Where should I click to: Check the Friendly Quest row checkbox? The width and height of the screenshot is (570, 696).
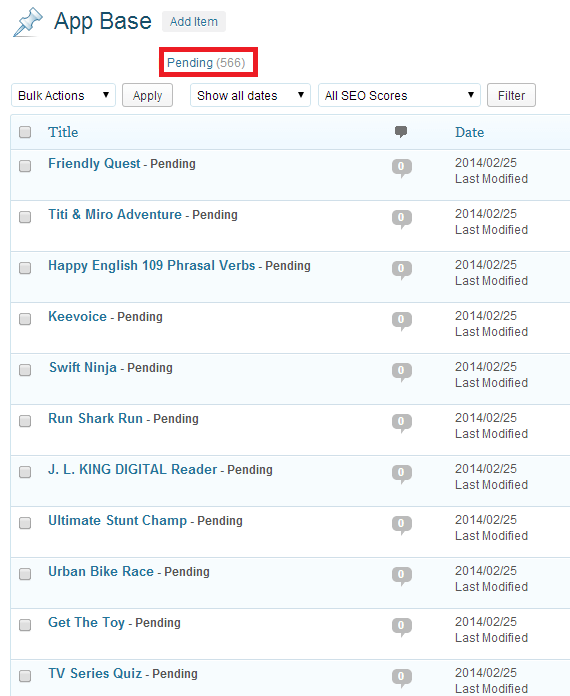pos(25,166)
